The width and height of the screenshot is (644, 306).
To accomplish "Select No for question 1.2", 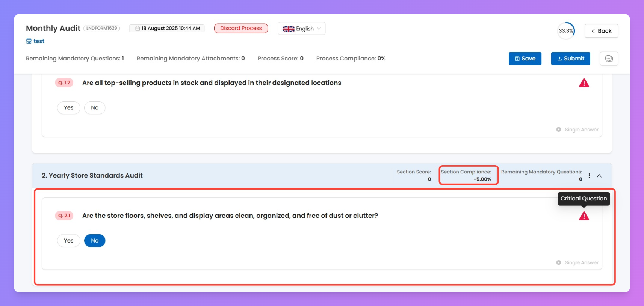I will pyautogui.click(x=95, y=108).
